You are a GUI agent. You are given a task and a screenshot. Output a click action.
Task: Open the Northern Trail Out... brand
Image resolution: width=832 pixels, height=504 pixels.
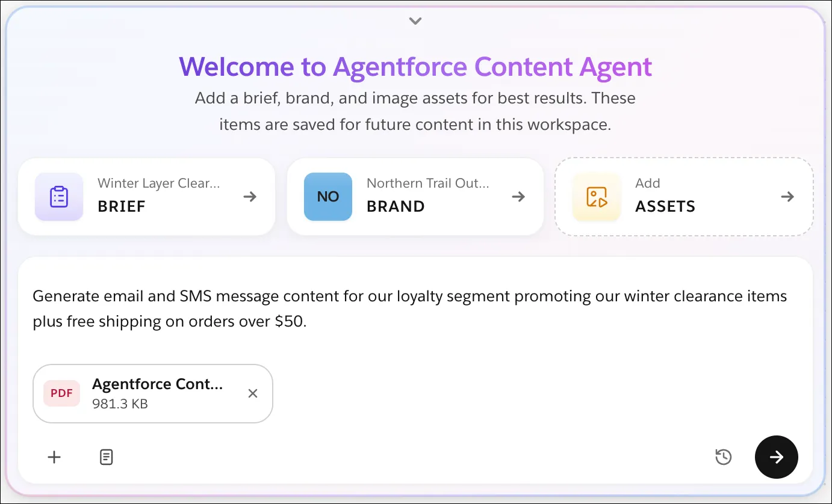click(x=415, y=197)
